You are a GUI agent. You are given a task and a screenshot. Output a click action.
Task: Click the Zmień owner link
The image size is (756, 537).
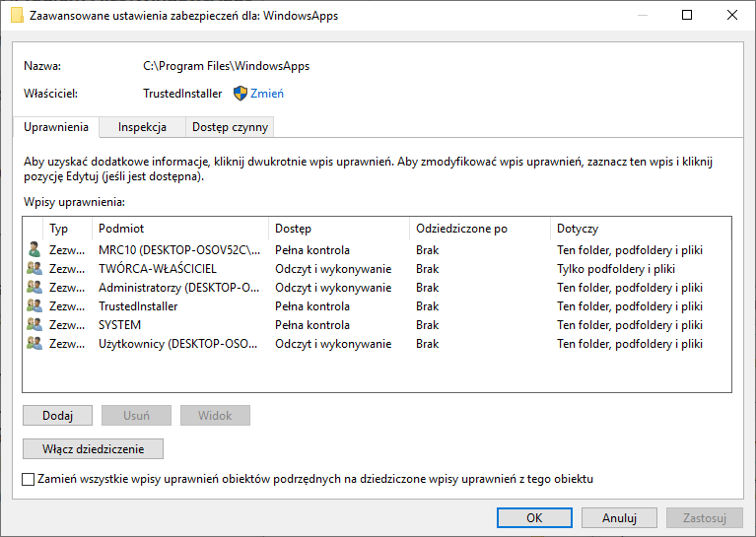pyautogui.click(x=267, y=94)
